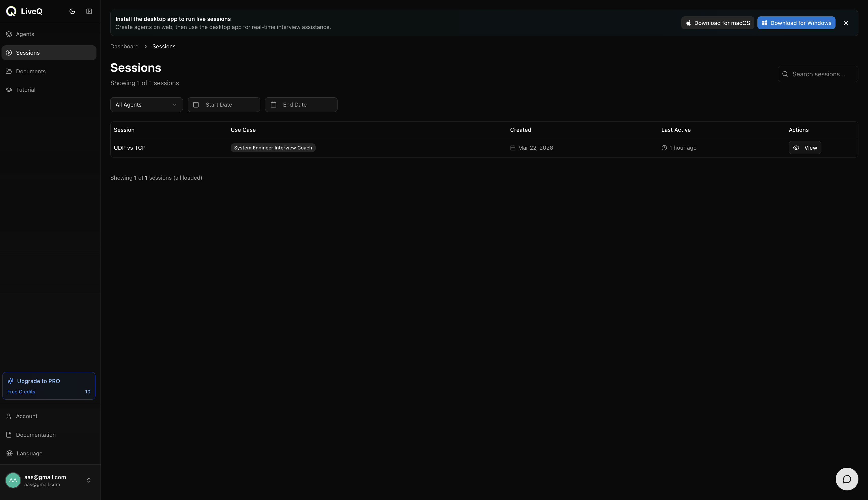This screenshot has height=500, width=868.
Task: Collapse the sidebar using the panel icon
Action: [x=89, y=11]
